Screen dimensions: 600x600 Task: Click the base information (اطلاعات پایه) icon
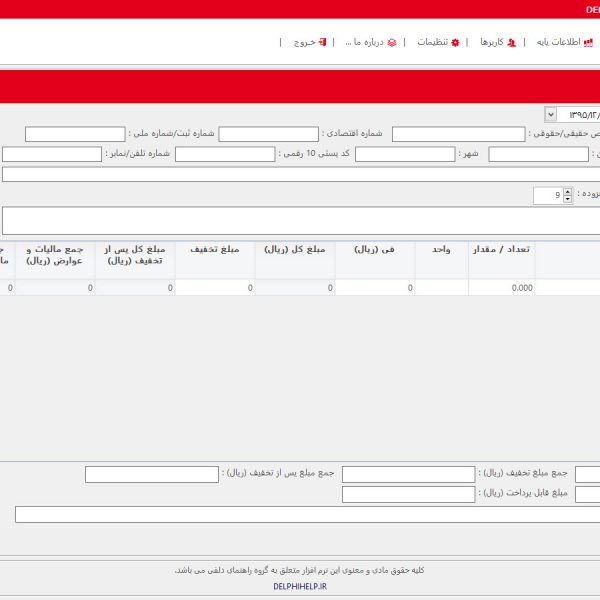588,43
